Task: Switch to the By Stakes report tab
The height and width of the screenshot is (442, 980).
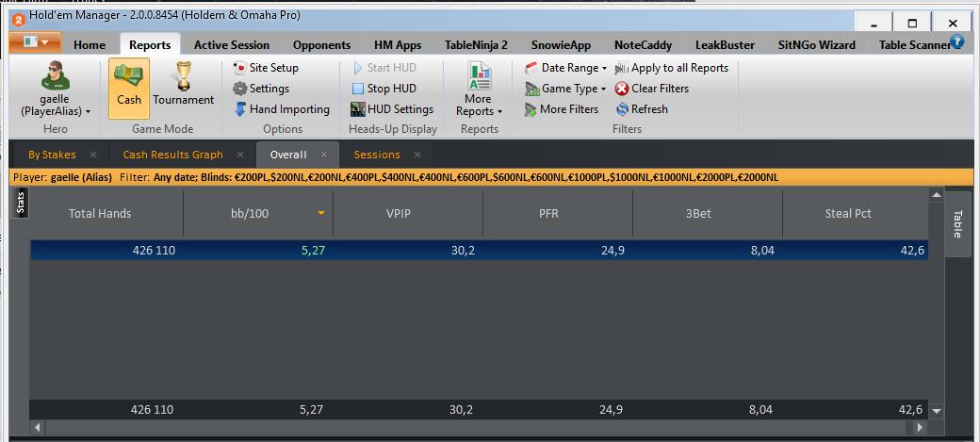Action: [x=52, y=155]
